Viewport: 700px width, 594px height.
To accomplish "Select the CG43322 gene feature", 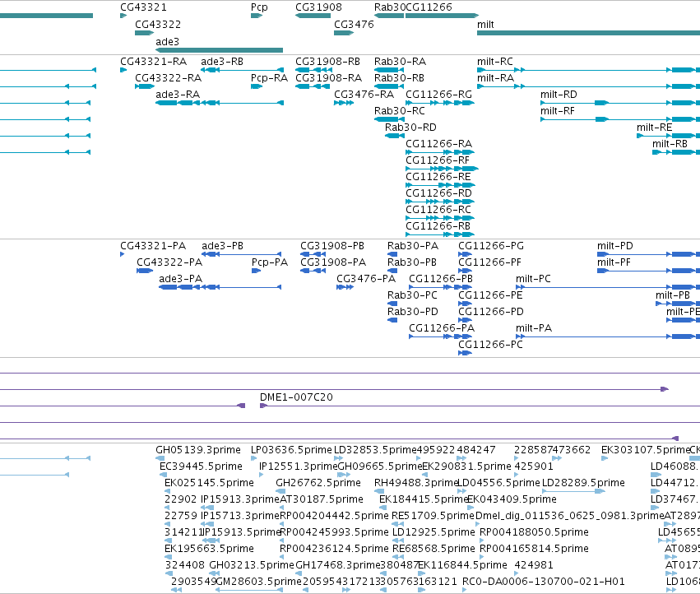I will (x=144, y=33).
